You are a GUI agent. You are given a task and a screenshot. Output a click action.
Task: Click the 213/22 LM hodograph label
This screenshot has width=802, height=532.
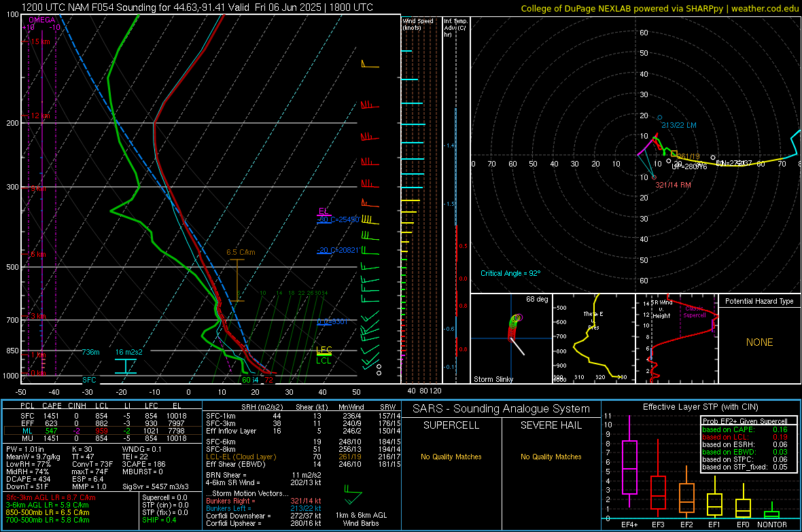(679, 125)
